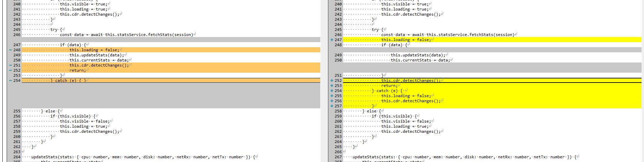Click 'try {' line in left pane
The image size is (644, 162).
(56, 30)
